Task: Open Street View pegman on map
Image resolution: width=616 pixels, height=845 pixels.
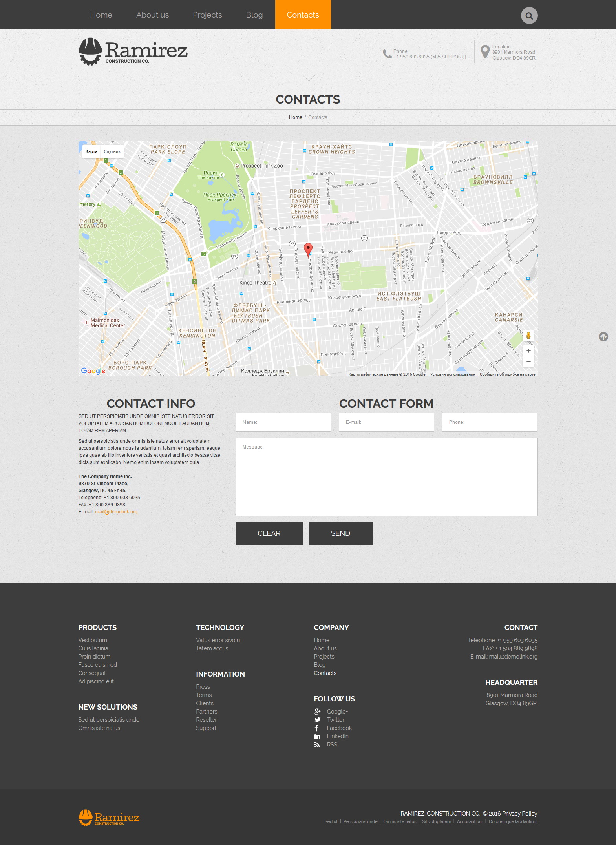Action: pos(528,336)
